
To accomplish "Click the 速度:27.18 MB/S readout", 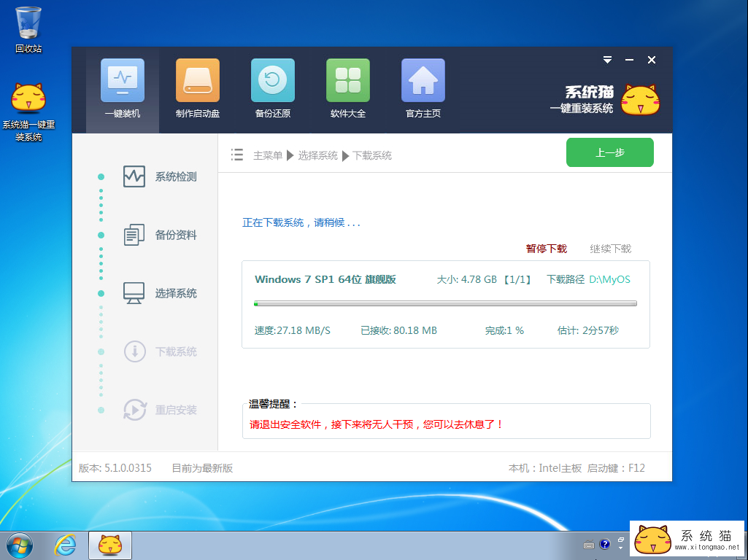I will (292, 331).
